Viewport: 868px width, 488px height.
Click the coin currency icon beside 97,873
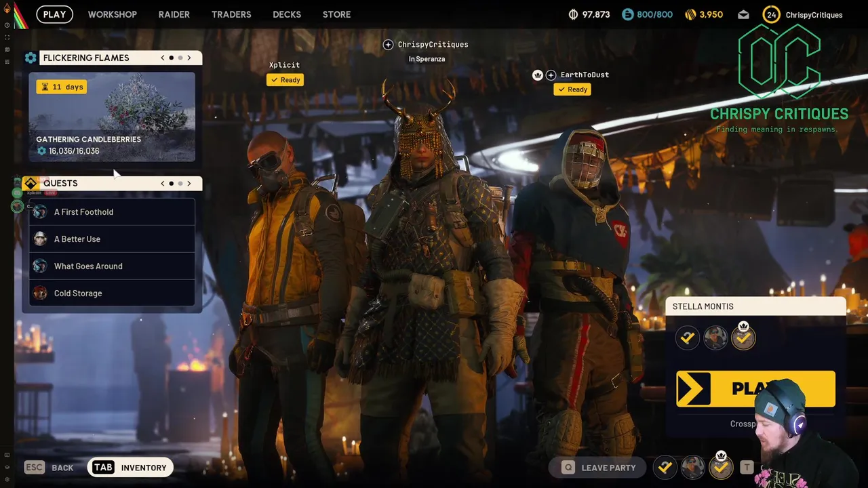click(x=573, y=14)
